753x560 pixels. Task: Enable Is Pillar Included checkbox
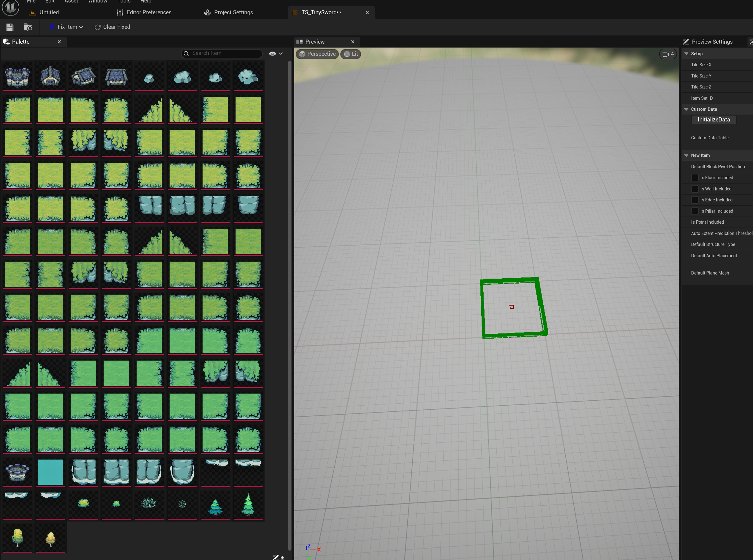(x=694, y=211)
